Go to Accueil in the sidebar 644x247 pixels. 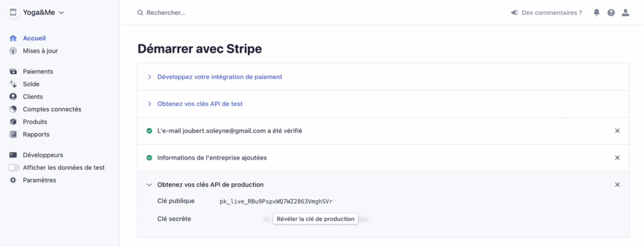coord(34,38)
